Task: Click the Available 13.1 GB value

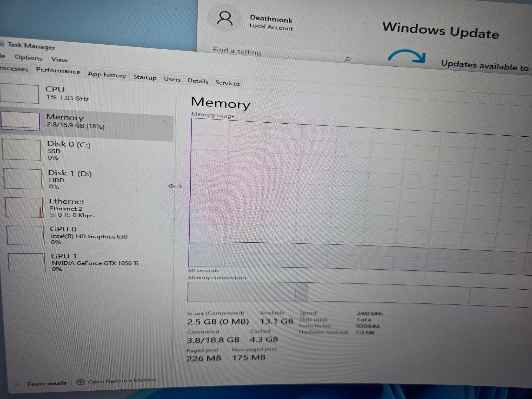Action: coord(277,321)
